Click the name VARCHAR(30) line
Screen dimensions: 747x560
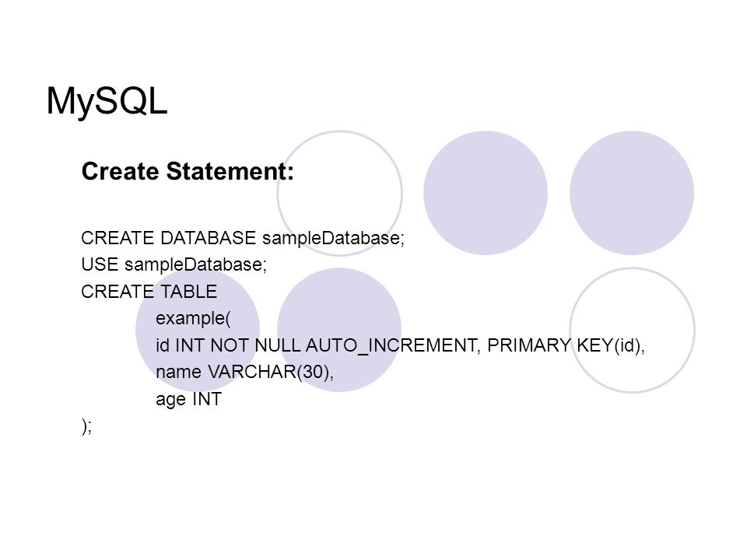tap(244, 373)
